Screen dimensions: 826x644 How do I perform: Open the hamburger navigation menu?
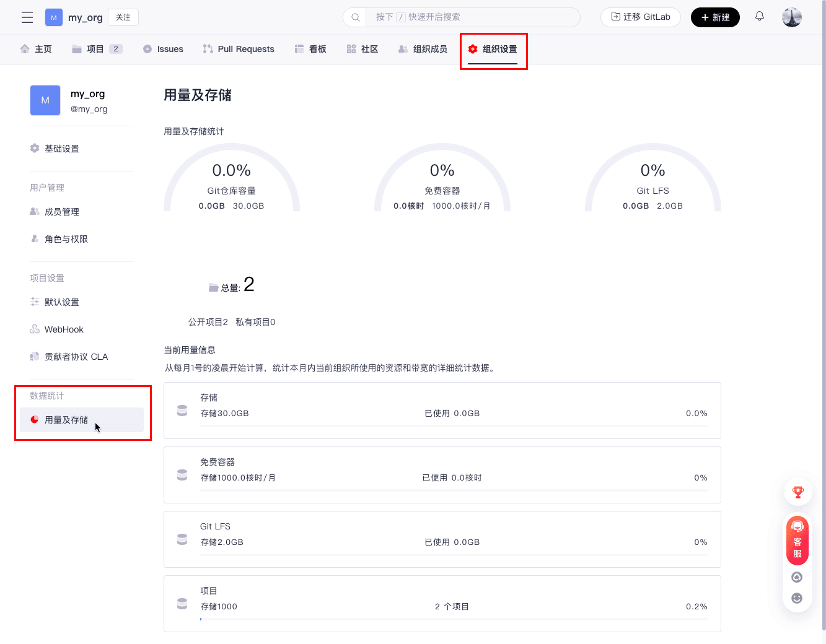click(27, 17)
